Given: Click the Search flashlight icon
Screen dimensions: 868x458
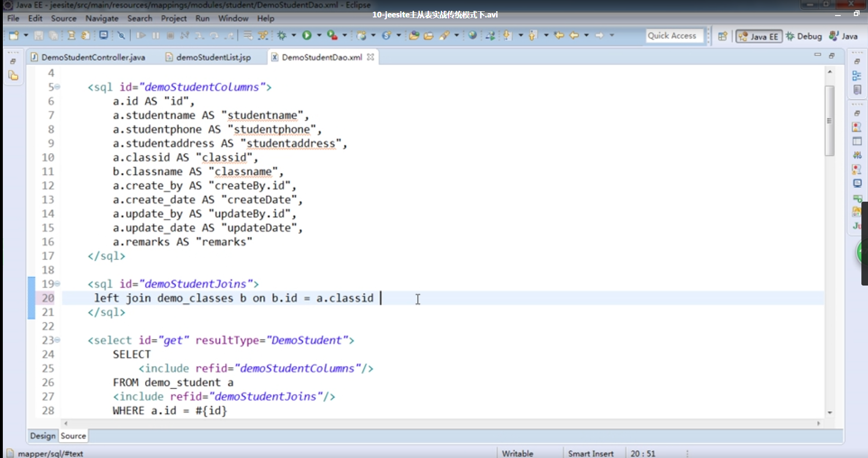Looking at the screenshot, I should pyautogui.click(x=444, y=35).
